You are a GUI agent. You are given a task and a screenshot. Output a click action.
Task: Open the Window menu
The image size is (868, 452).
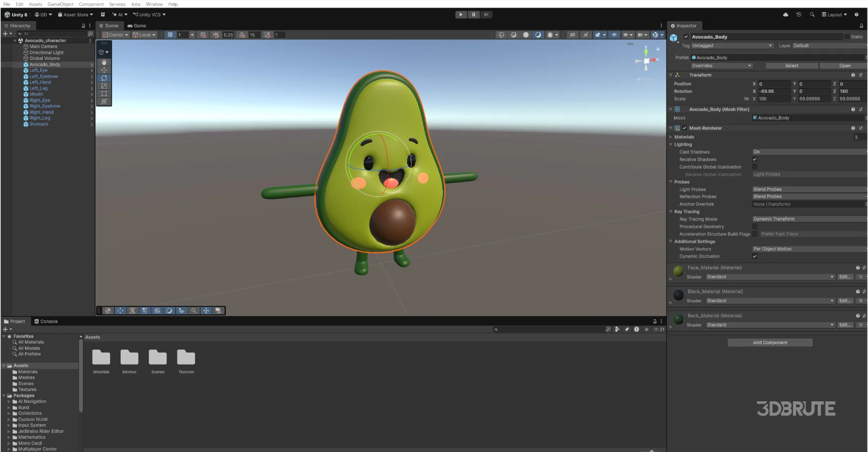[x=154, y=4]
